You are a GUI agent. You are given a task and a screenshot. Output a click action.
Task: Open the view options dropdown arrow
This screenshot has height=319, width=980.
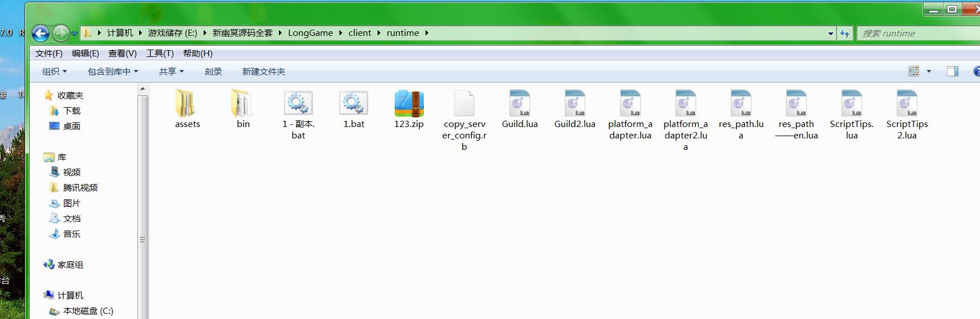point(929,71)
